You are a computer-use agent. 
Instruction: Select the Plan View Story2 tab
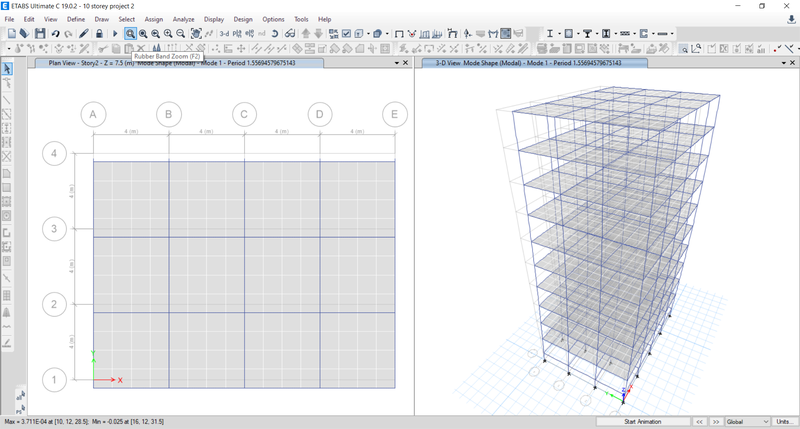179,63
